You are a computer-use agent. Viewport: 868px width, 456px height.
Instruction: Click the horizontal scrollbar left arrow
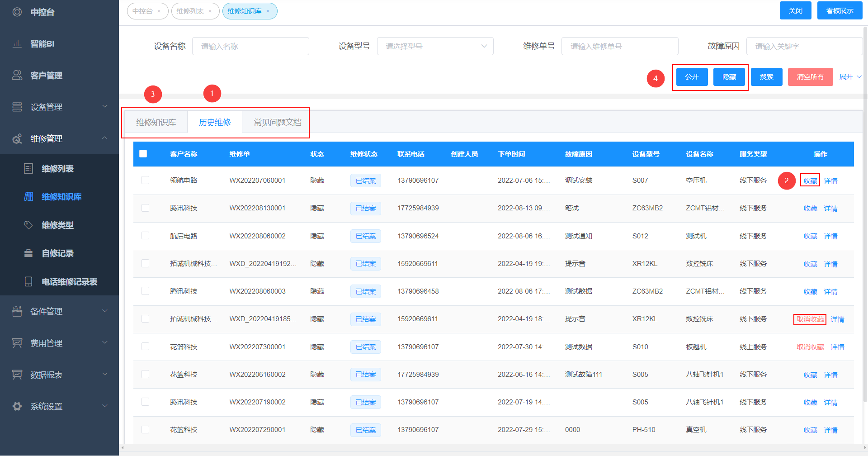click(123, 448)
